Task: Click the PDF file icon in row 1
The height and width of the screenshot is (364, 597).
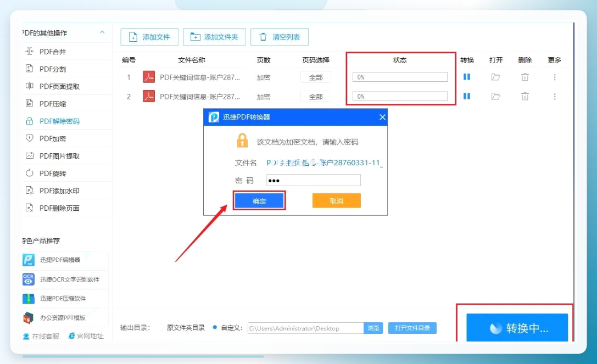Action: [148, 77]
